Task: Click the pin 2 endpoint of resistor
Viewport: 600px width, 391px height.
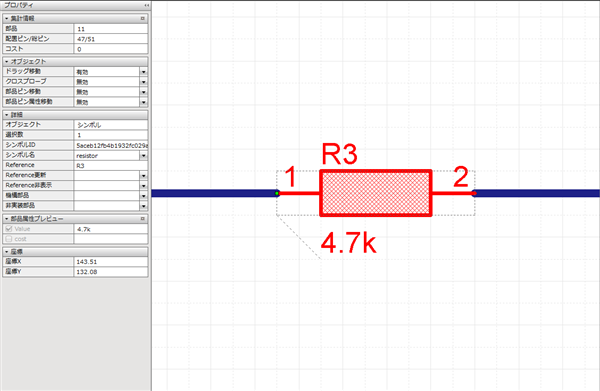Action: (x=474, y=194)
